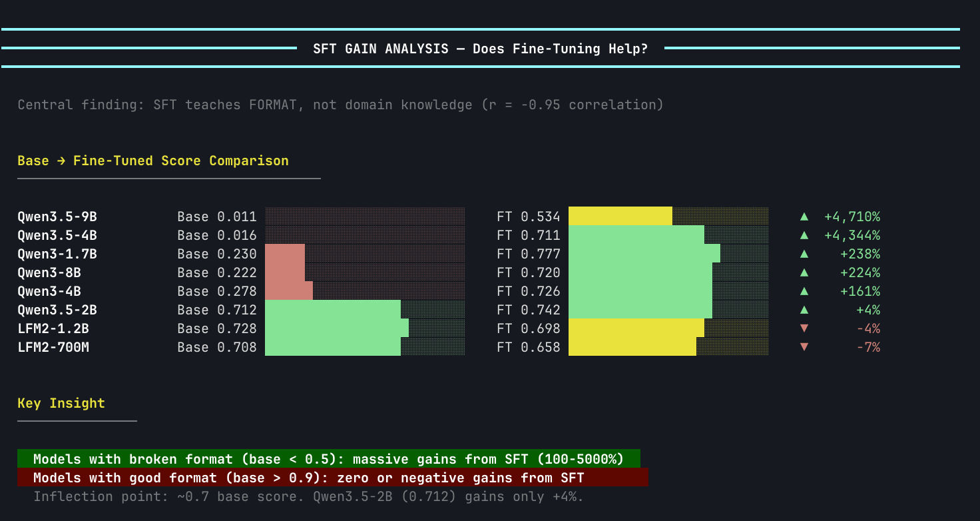Select the "FT 0.777" score value

pos(529,254)
